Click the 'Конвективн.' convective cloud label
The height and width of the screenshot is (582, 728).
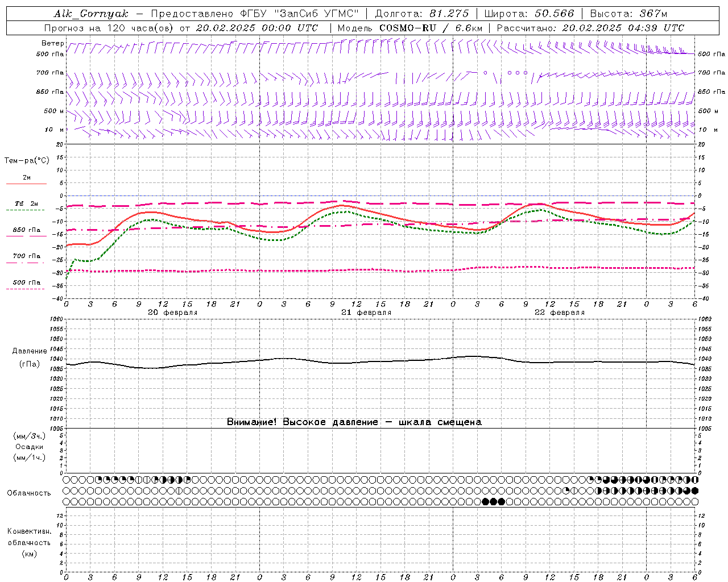tap(30, 531)
